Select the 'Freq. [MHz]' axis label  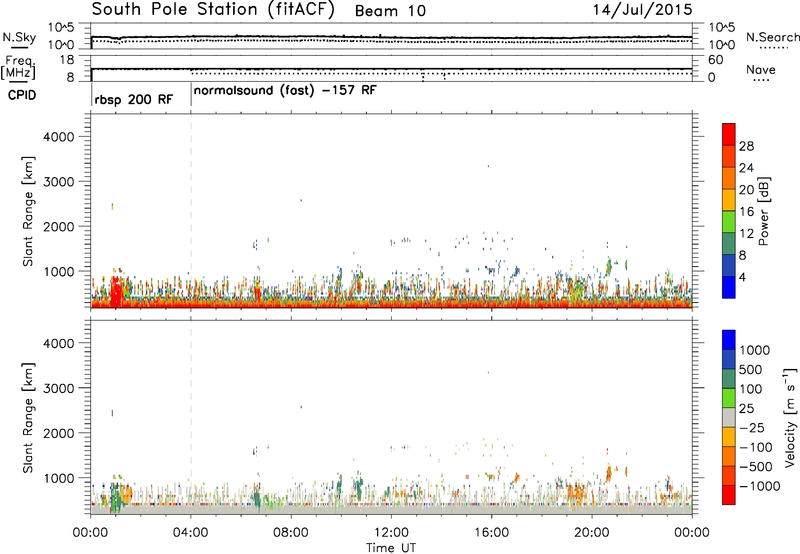tap(18, 68)
